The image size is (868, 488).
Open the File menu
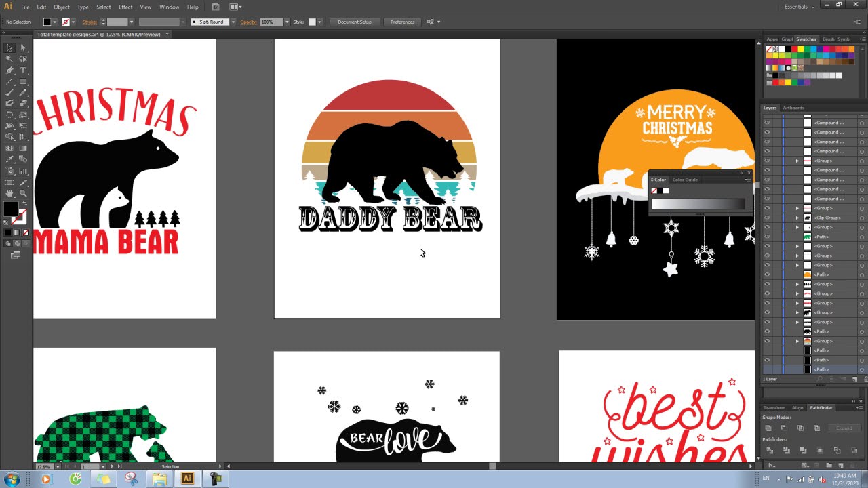[x=25, y=7]
